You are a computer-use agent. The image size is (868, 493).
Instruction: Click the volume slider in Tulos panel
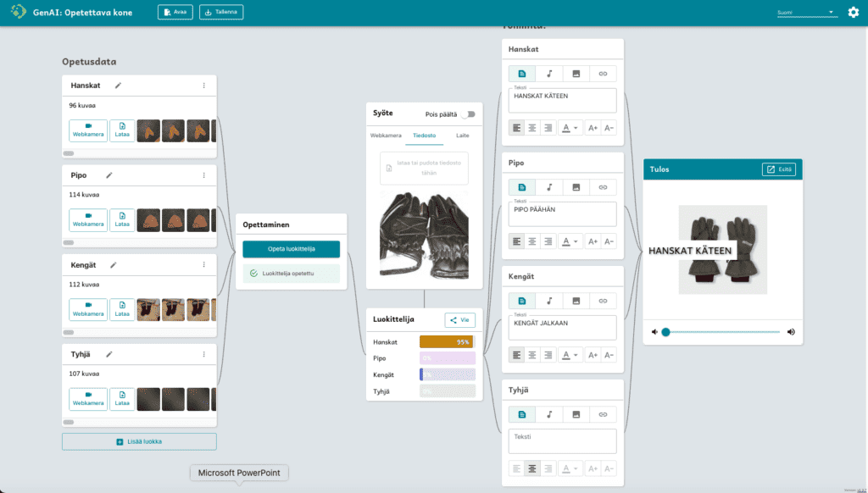click(721, 332)
